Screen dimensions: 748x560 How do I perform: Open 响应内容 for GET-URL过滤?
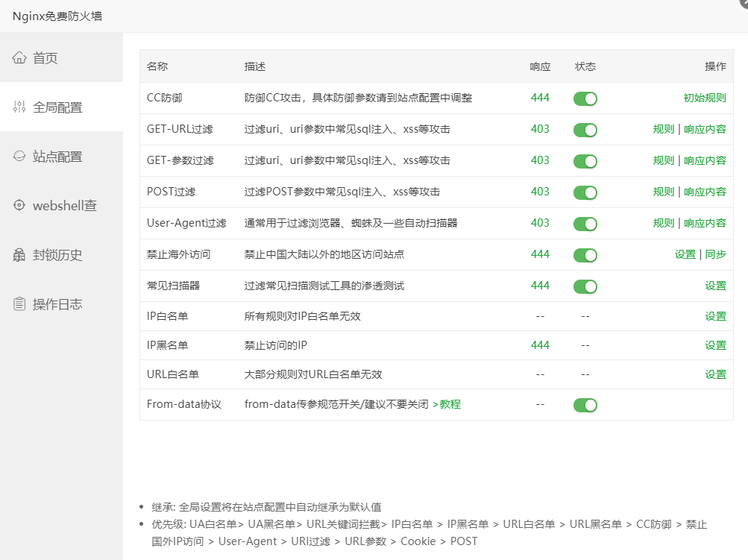[x=705, y=129]
